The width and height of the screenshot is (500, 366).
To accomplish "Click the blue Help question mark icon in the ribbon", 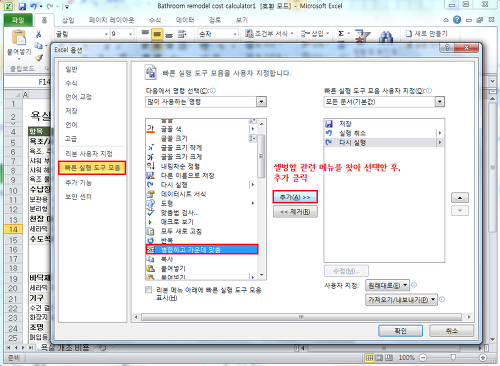I will 457,20.
